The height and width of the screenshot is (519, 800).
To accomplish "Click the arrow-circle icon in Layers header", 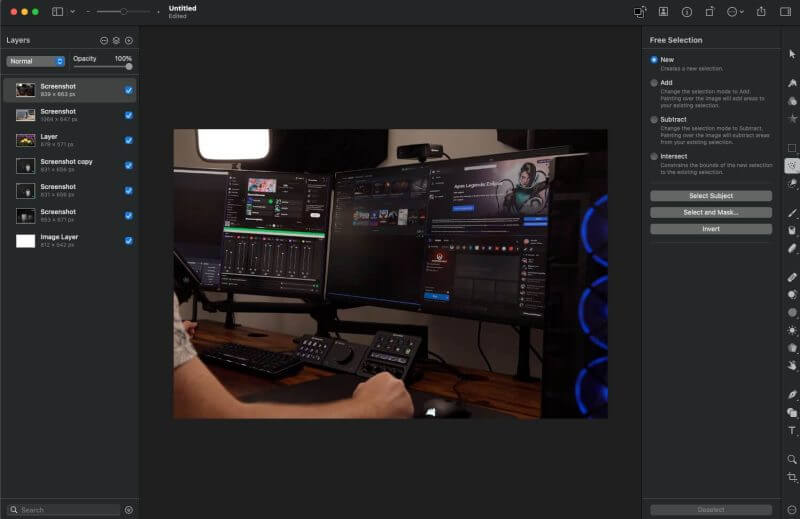I will (129, 40).
